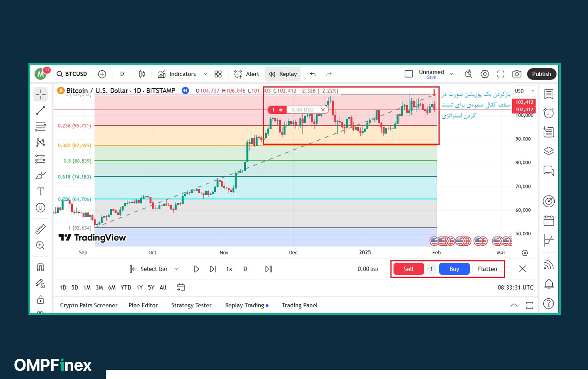Toggle the Replay mode button

pos(283,74)
